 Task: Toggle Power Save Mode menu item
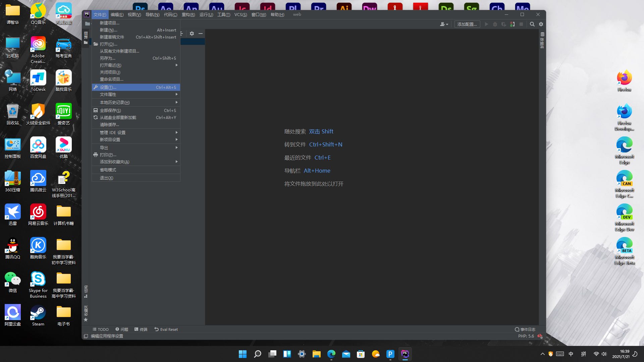108,170
